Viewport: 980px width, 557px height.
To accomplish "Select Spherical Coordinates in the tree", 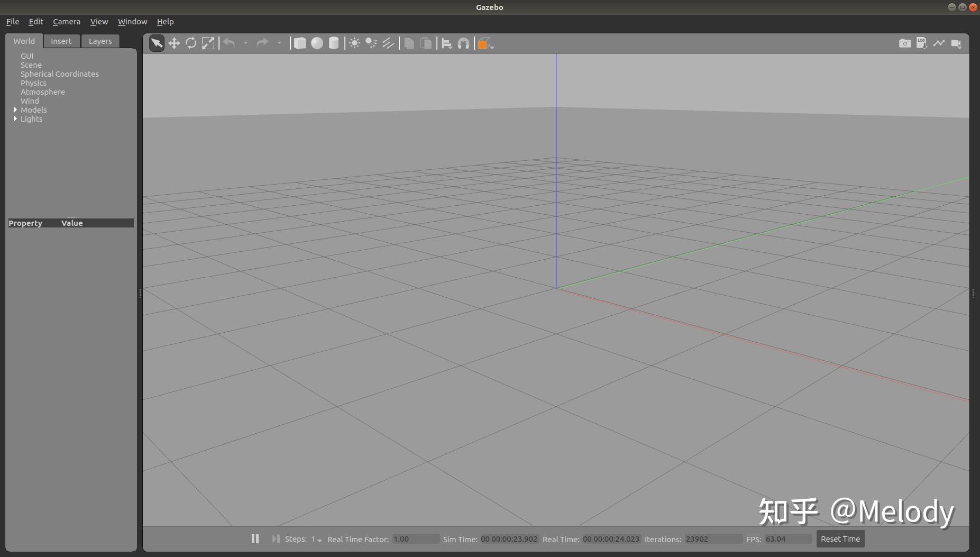I will click(60, 74).
